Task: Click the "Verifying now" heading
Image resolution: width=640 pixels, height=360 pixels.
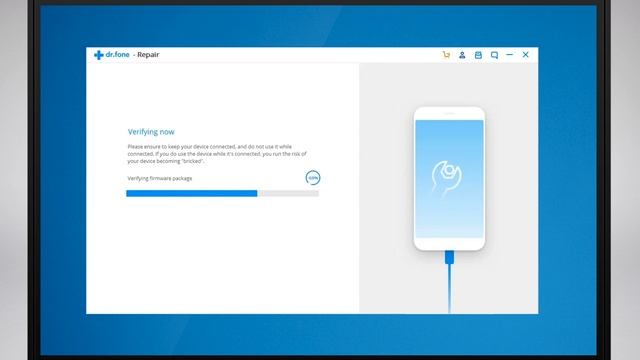Action: [151, 132]
